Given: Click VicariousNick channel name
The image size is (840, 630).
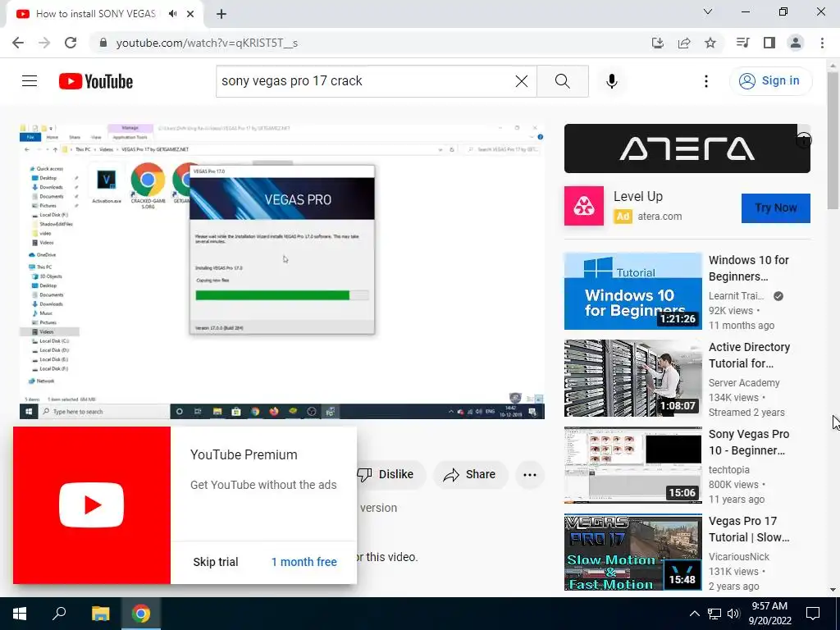Looking at the screenshot, I should 739,557.
